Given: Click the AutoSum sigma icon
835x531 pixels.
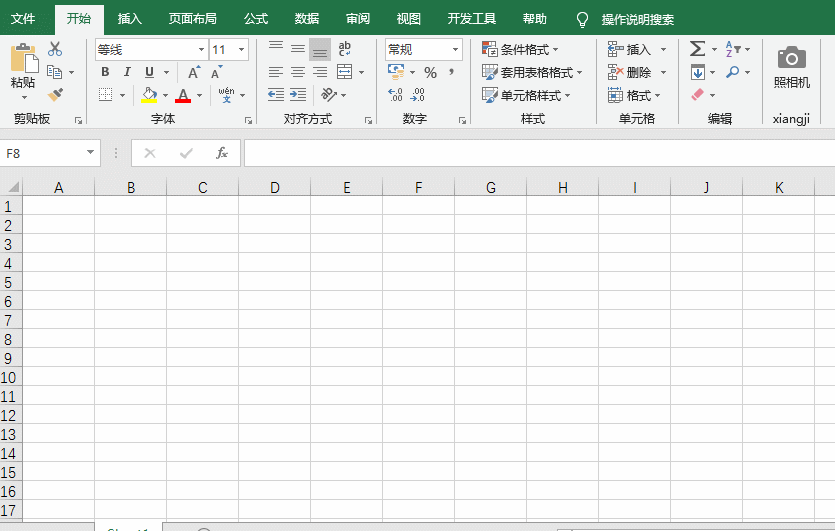Looking at the screenshot, I should tap(697, 49).
